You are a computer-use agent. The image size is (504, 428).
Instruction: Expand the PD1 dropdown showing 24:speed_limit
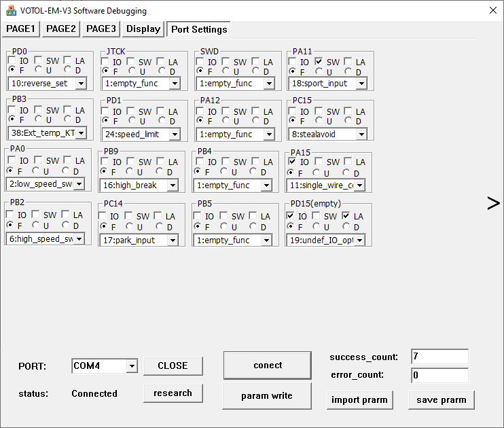(174, 134)
